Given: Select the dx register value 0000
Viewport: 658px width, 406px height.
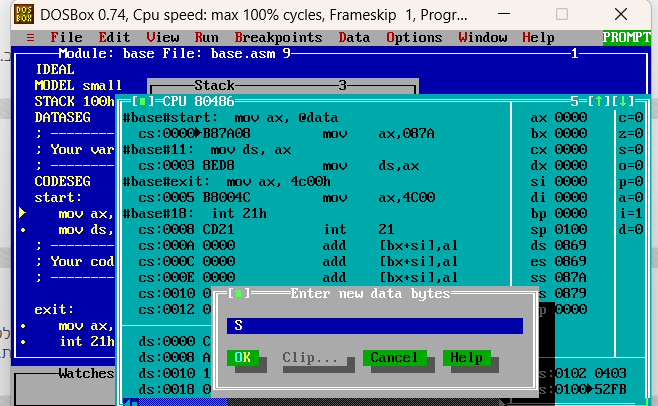Looking at the screenshot, I should click(571, 165).
